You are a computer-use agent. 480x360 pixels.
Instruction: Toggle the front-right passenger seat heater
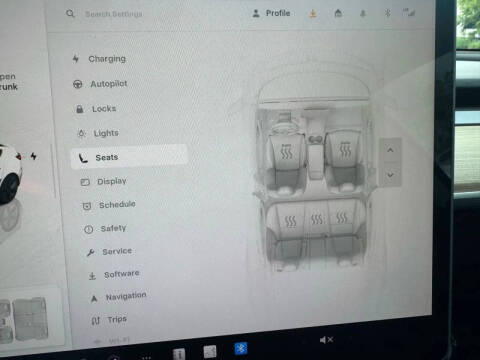coord(345,149)
